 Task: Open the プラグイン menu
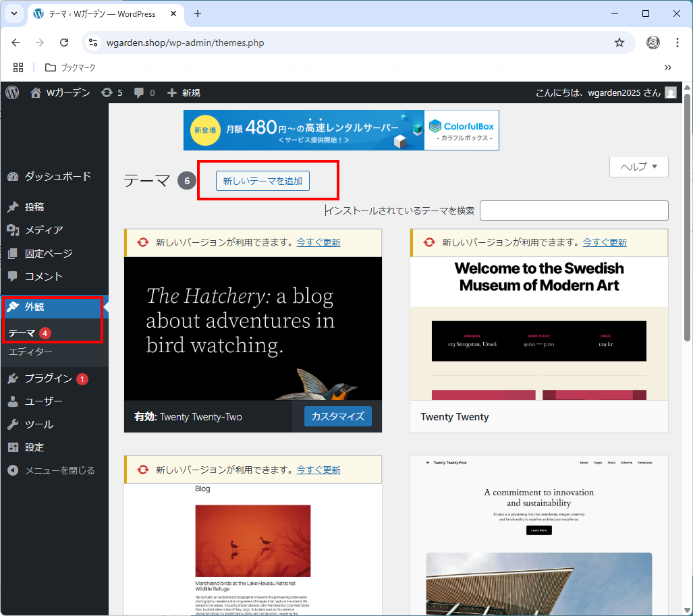click(48, 379)
